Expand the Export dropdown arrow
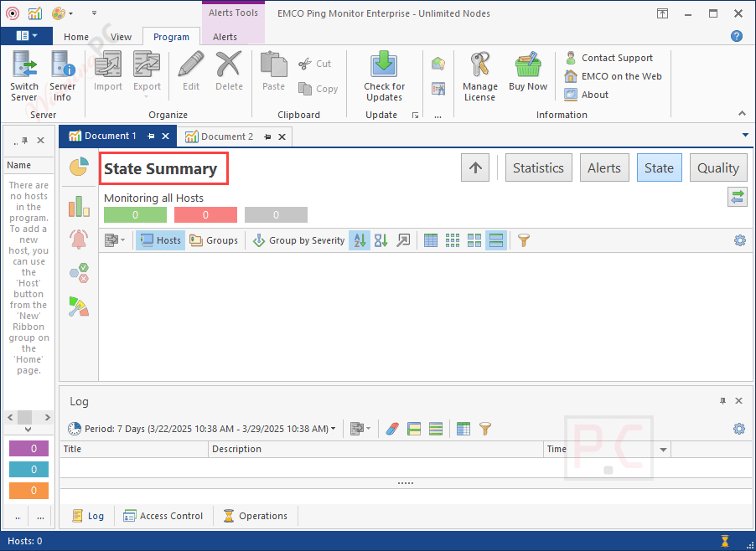 147,97
